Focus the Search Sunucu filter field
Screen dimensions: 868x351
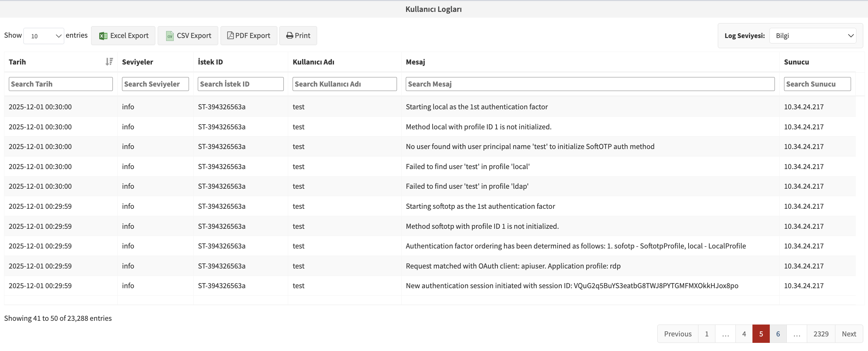tap(817, 84)
